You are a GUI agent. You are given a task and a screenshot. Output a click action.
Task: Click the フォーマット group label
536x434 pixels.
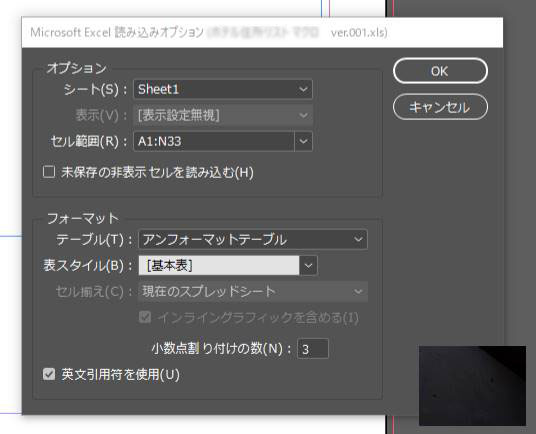83,218
